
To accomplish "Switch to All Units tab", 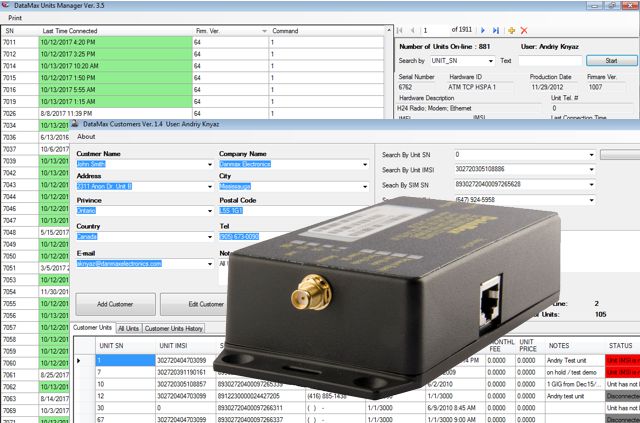I will click(129, 328).
